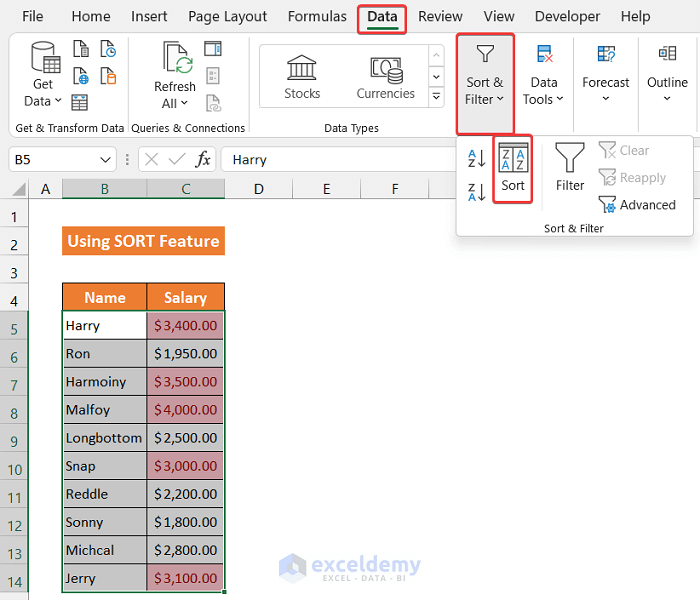Click Clear filter option
Screen dimensions: 700x600
624,150
